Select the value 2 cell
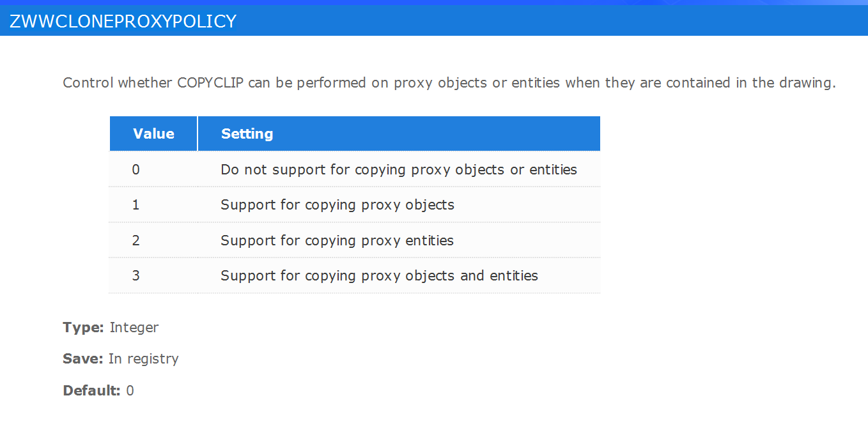Image resolution: width=868 pixels, height=421 pixels. pos(136,240)
